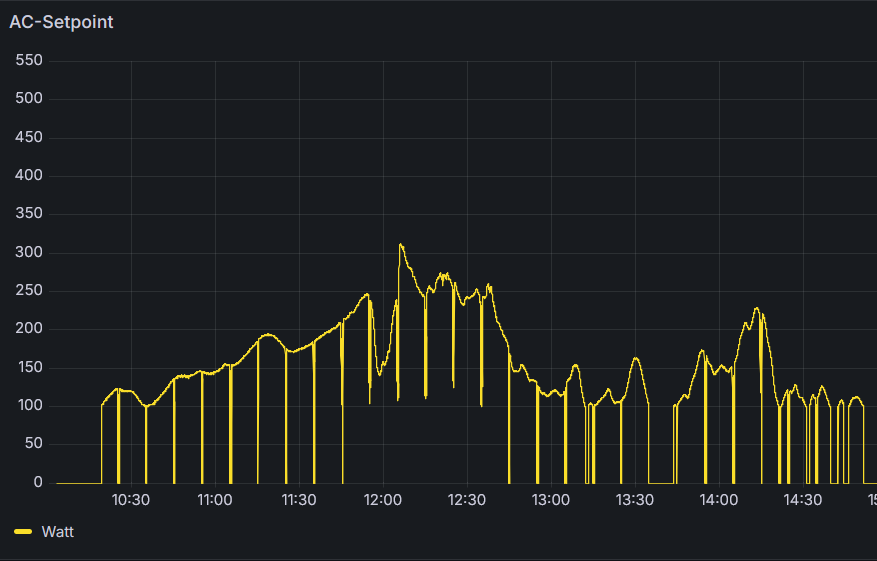Select the 300 value on y-axis

point(30,252)
